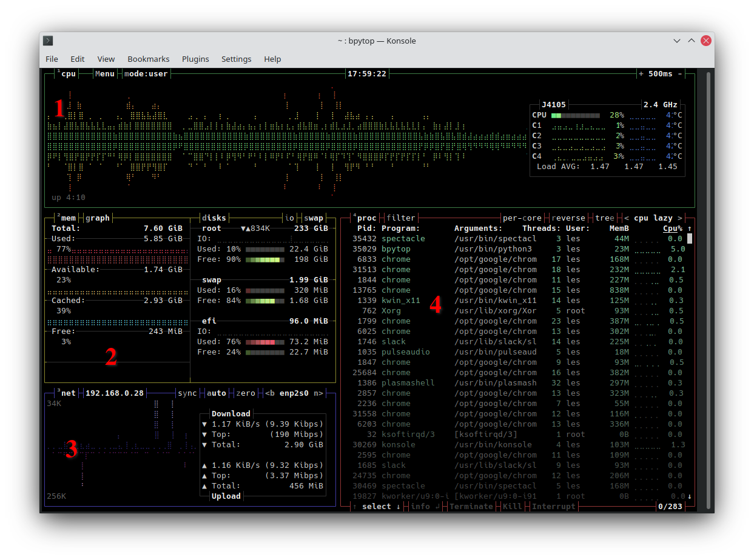Switch to previous network interface with b arrow
This screenshot has height=560, width=754.
pyautogui.click(x=268, y=393)
